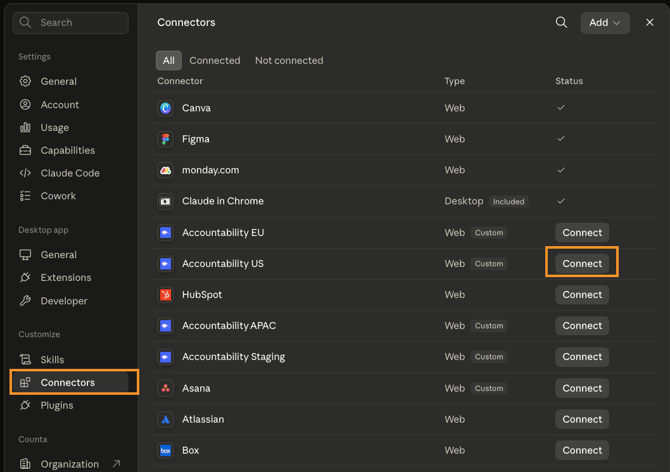The height and width of the screenshot is (472, 670).
Task: Click the Accountability EU icon
Action: tap(165, 233)
